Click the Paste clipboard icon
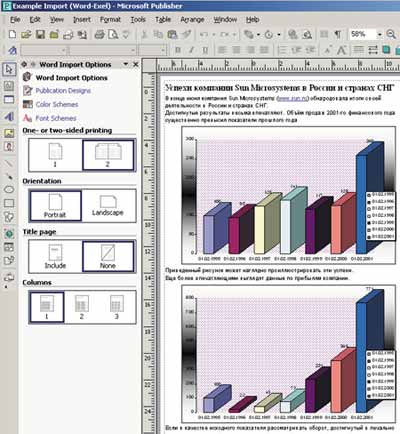The image size is (400, 434). (x=172, y=34)
